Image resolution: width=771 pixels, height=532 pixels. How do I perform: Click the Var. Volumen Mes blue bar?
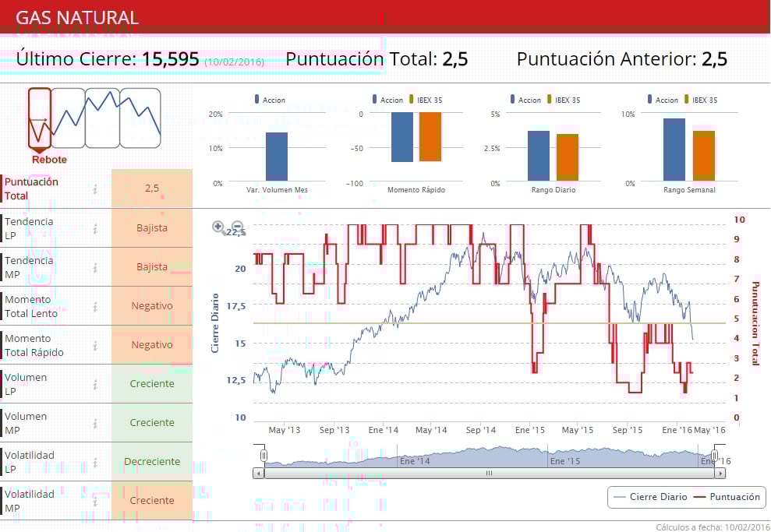(x=277, y=157)
